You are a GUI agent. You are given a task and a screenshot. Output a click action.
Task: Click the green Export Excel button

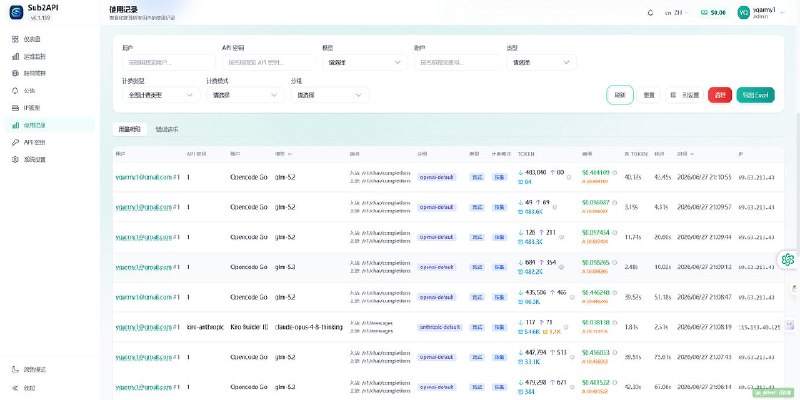[755, 95]
